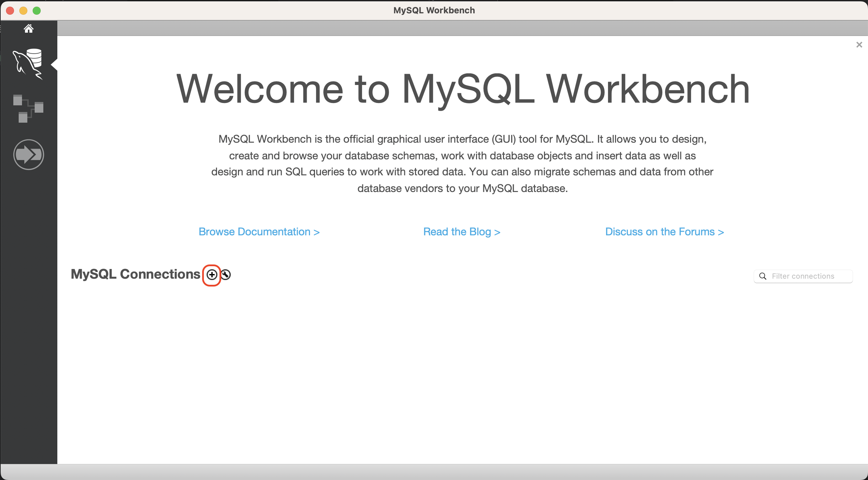
Task: Click the MySQL Workbench title bar text
Action: point(434,10)
